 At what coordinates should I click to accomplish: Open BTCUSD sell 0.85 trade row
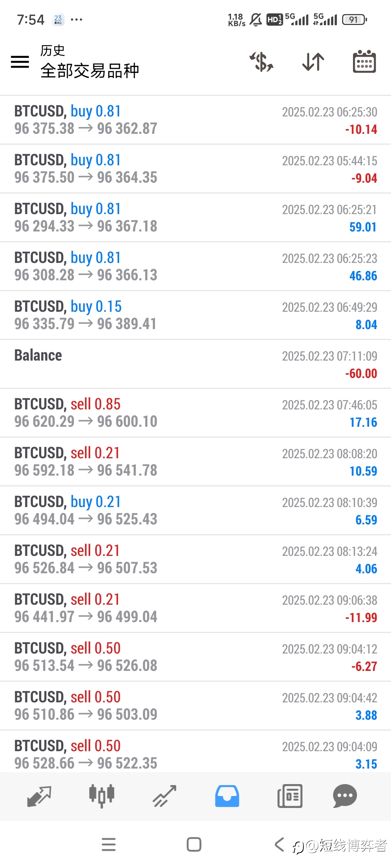[195, 413]
